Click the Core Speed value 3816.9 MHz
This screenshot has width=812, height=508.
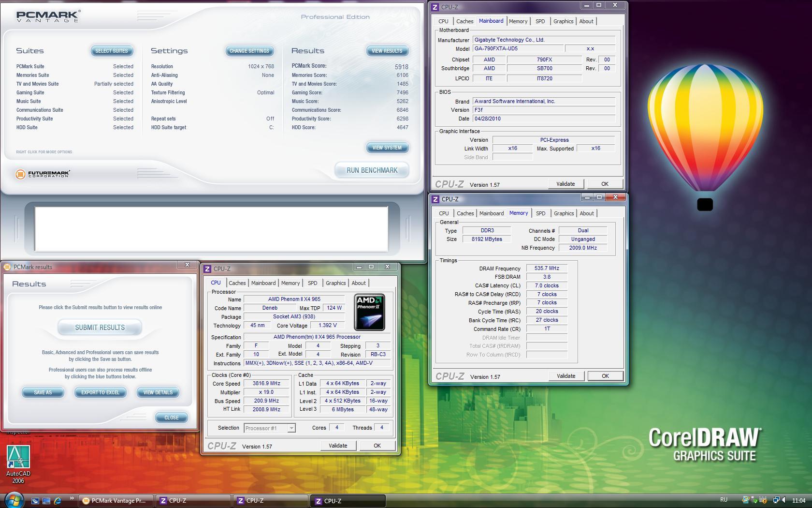pos(266,383)
